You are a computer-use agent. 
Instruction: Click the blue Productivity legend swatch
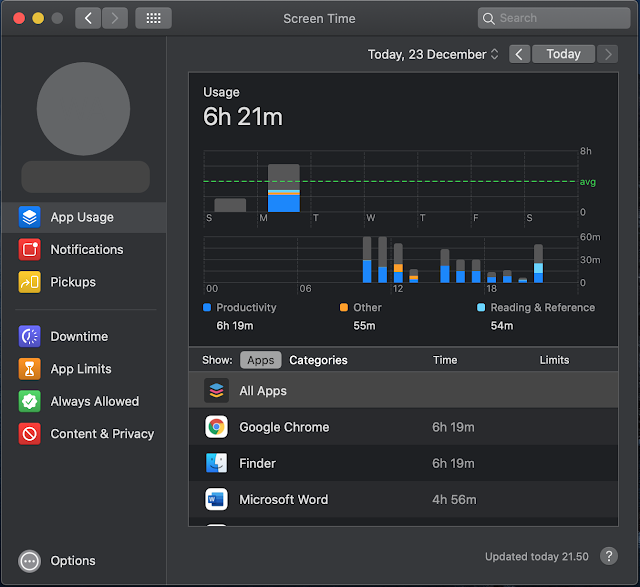click(x=207, y=307)
